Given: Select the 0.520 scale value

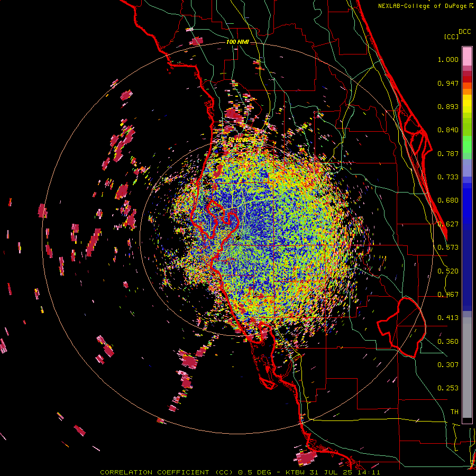Looking at the screenshot, I should [448, 271].
